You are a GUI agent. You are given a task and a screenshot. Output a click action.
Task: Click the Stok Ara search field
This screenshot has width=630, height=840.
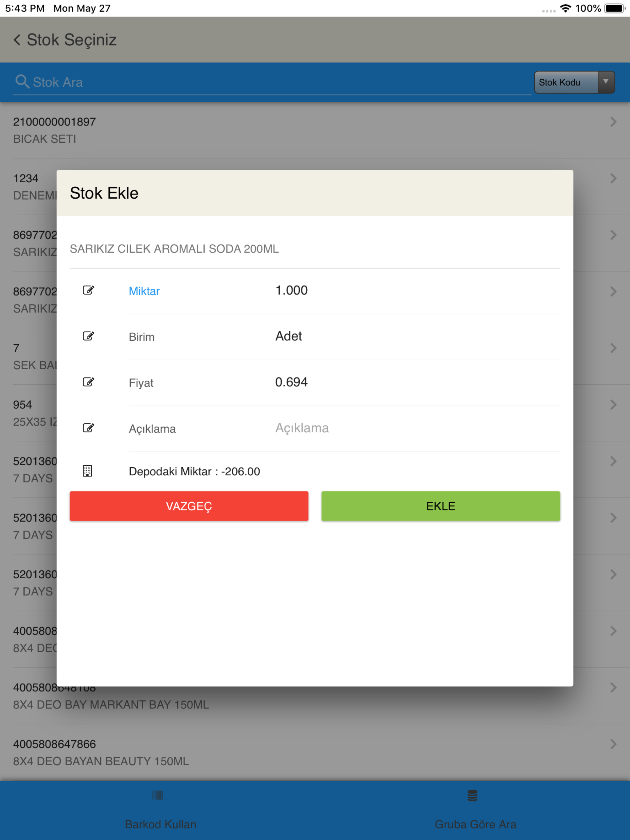[272, 82]
